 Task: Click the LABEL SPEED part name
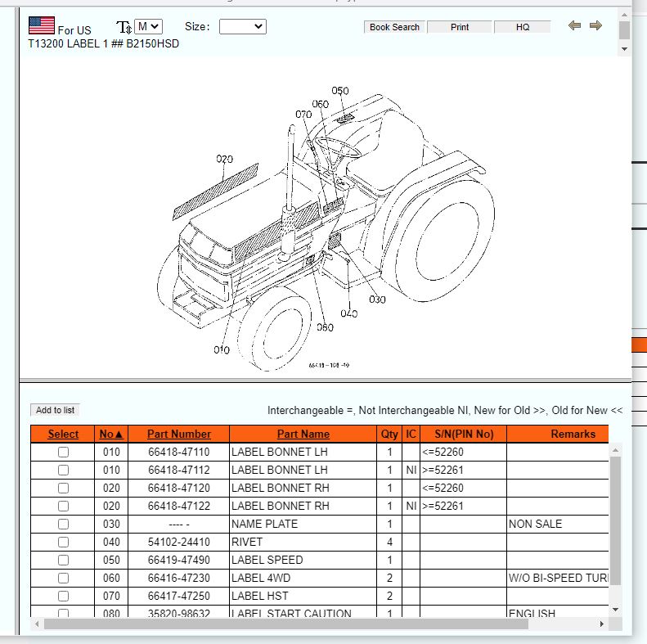tap(267, 561)
